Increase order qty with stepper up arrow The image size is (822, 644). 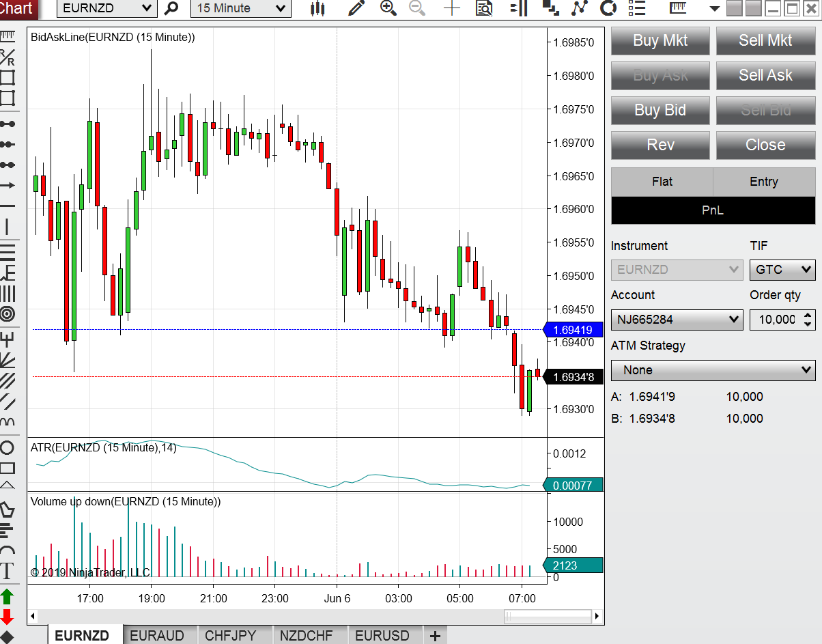coord(808,315)
